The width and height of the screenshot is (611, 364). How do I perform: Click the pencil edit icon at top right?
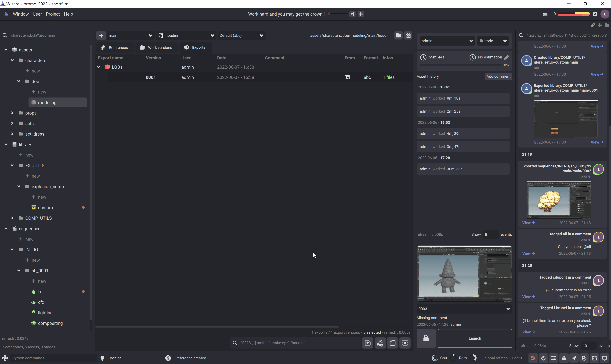593,25
